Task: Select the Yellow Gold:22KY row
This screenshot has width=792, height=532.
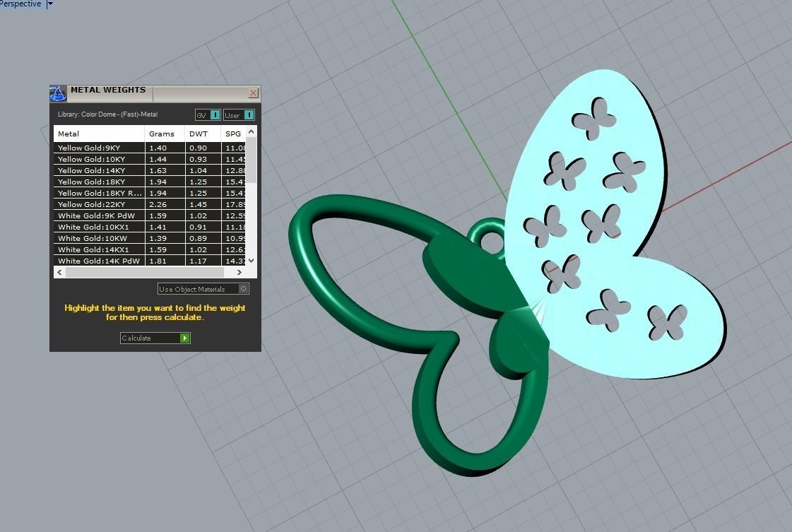Action: point(150,204)
